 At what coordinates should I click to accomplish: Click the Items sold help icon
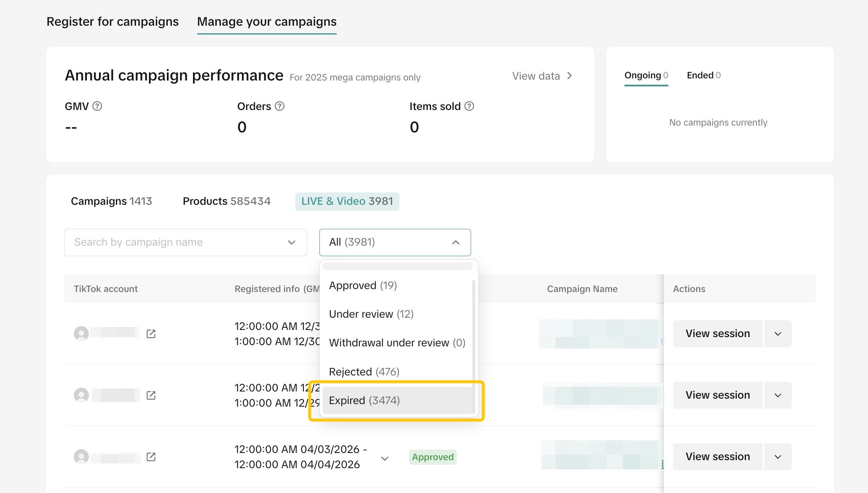469,106
